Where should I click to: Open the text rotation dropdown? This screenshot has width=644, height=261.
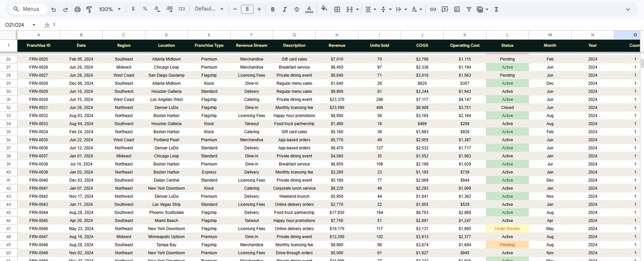pos(417,9)
